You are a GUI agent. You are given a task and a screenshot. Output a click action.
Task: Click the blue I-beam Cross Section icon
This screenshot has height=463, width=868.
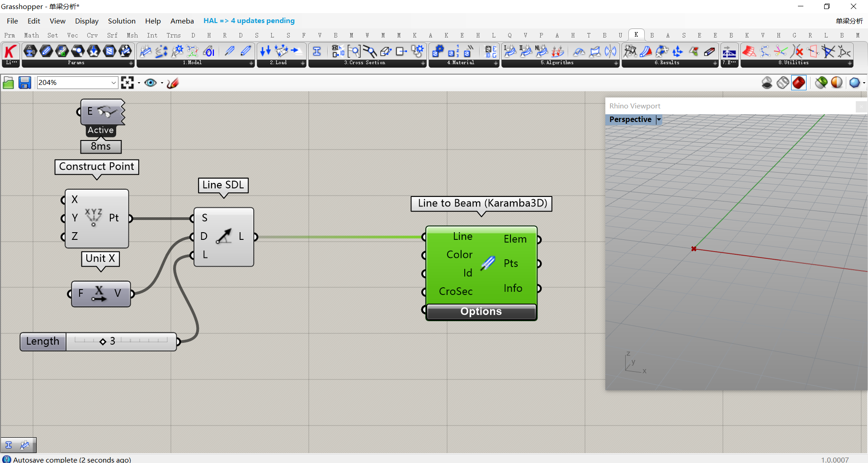317,51
